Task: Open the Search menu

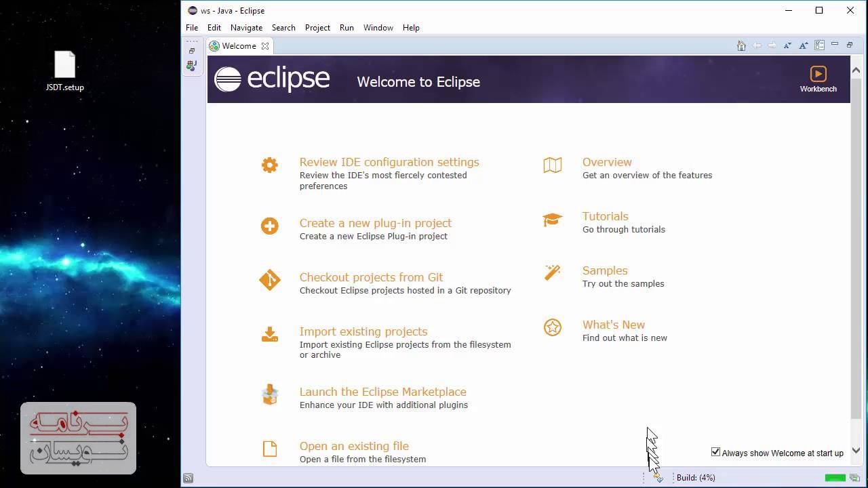Action: click(283, 28)
